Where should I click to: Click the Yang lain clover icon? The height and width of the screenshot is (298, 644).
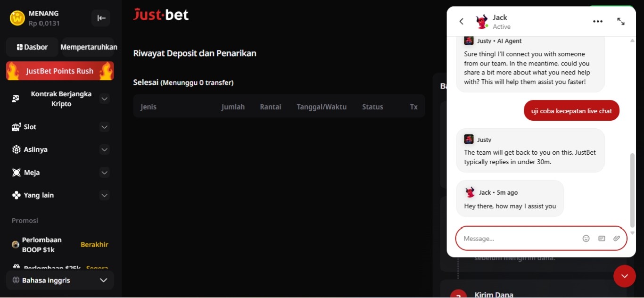[x=16, y=195]
